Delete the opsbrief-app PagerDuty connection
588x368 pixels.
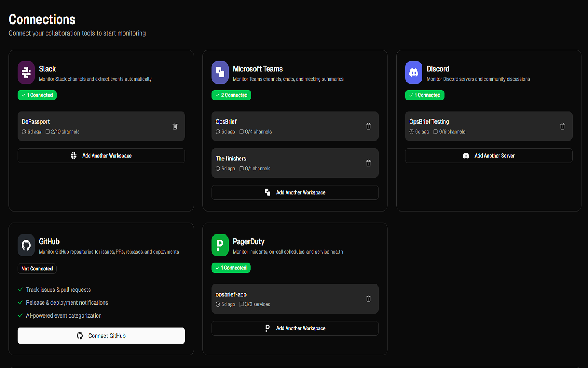[x=369, y=298]
